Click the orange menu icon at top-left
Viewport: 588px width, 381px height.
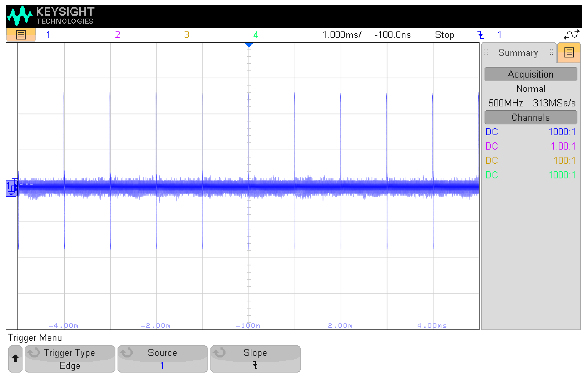(21, 35)
